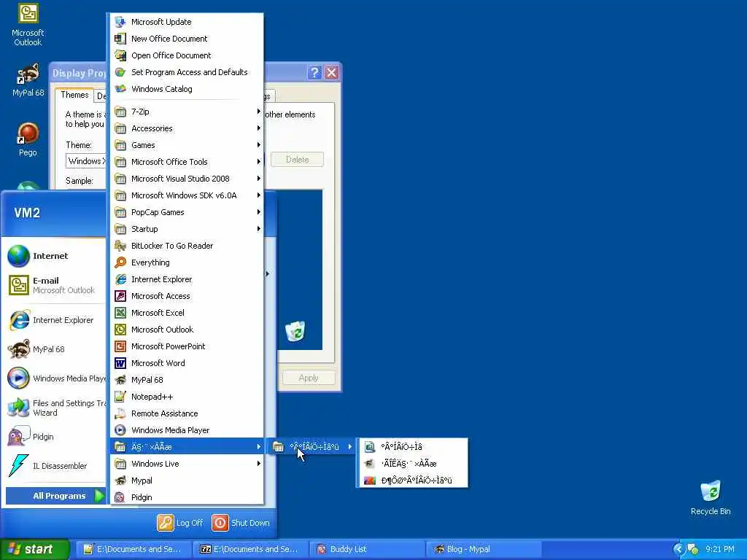This screenshot has height=560, width=747.
Task: Click the Shut Down button
Action: [241, 523]
